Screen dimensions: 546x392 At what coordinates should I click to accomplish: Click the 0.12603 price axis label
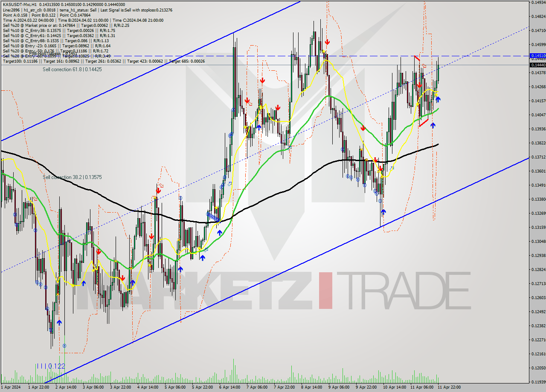pyautogui.click(x=538, y=298)
